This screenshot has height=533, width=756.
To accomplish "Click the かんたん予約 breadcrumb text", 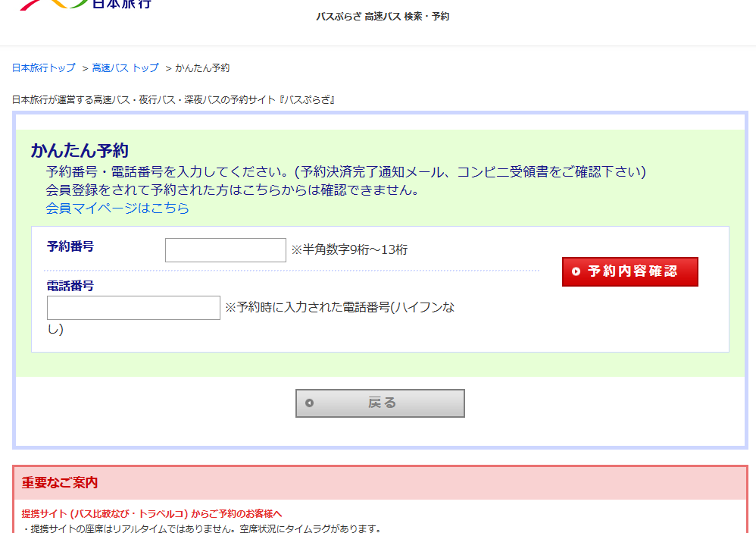I will 202,68.
